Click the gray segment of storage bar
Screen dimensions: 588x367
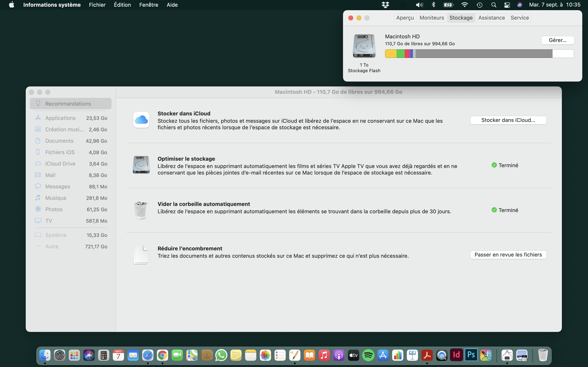click(x=483, y=54)
